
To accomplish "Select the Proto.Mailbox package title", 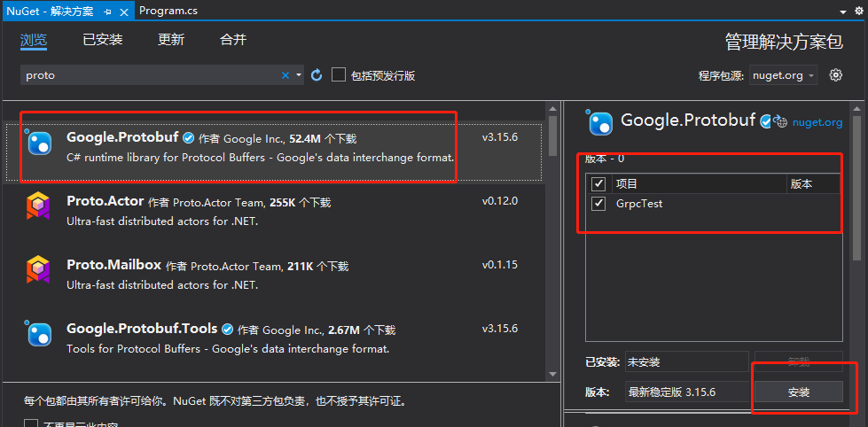I will 114,265.
